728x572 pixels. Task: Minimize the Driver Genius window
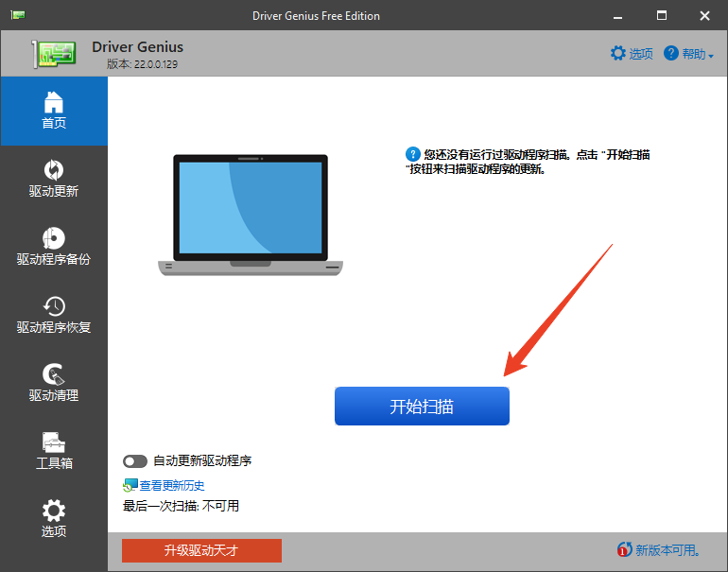pyautogui.click(x=619, y=15)
